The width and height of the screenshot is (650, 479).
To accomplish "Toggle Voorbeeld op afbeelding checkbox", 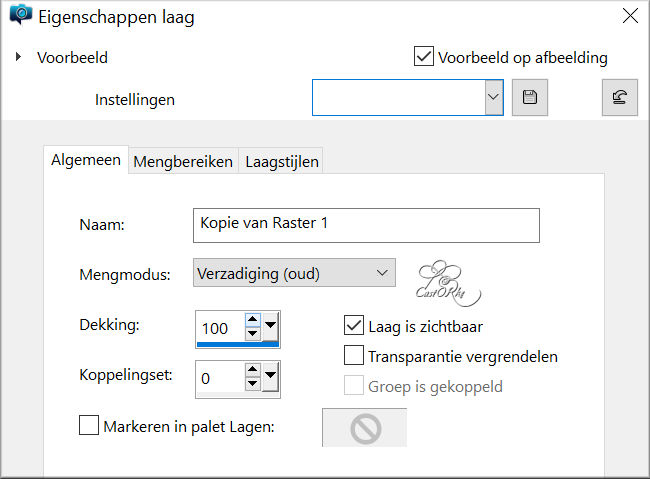I will click(x=424, y=56).
